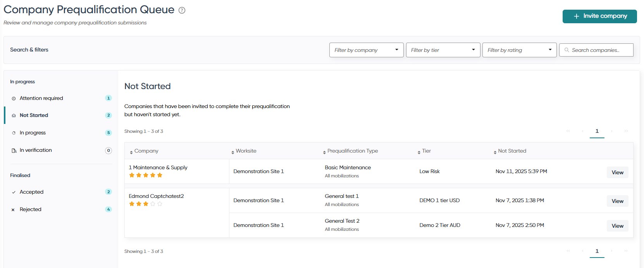Open the Accepted list
The width and height of the screenshot is (644, 268).
point(61,192)
